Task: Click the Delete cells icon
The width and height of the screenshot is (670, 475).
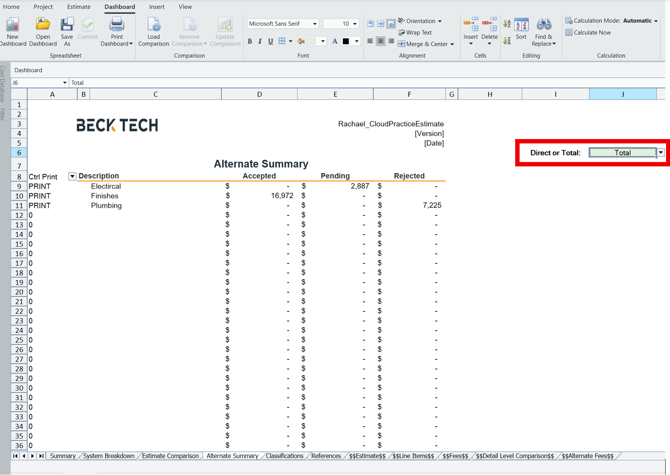Action: [489, 25]
